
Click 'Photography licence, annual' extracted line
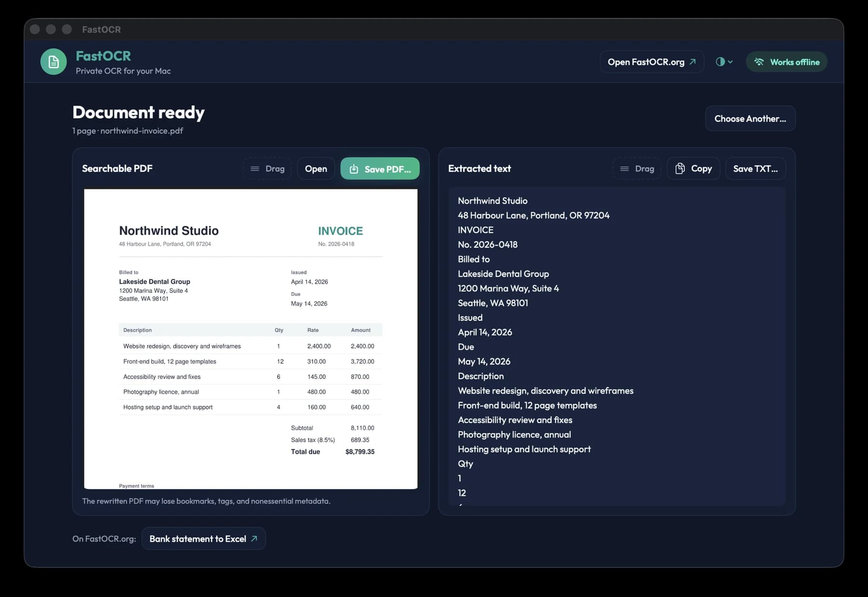coord(514,434)
